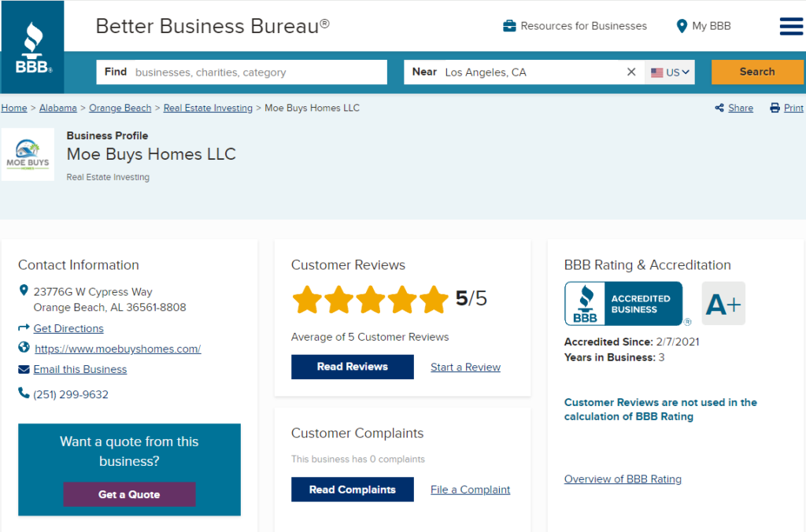Open the Orange Beach breadcrumb link
Image resolution: width=806 pixels, height=532 pixels.
[x=120, y=108]
